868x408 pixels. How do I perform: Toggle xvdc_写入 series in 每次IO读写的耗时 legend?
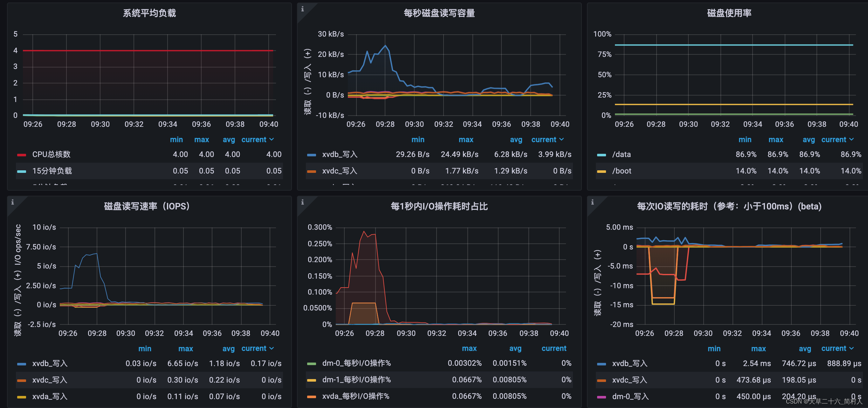point(630,380)
